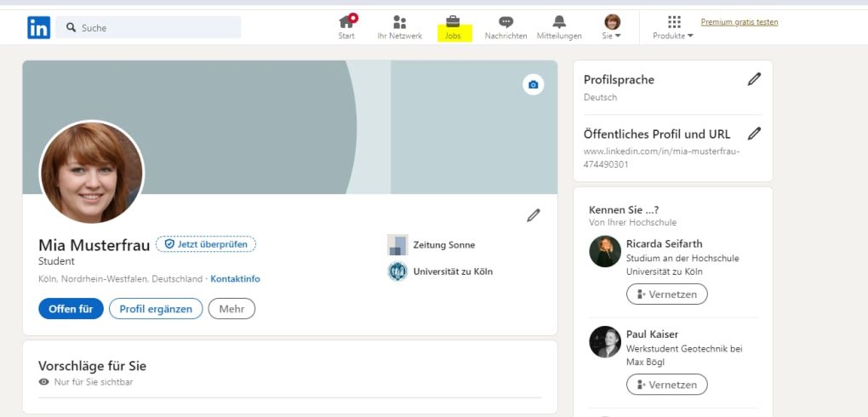Edit profile intro with pencil icon
This screenshot has height=417, width=868.
point(533,215)
